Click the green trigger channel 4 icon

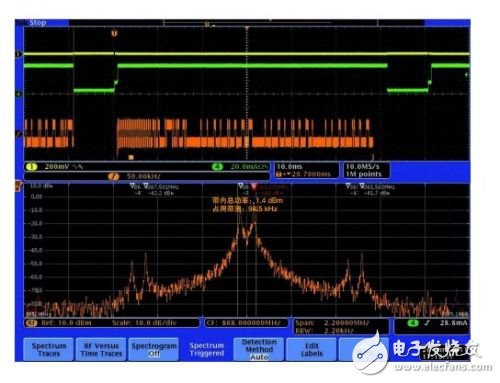[x=413, y=323]
